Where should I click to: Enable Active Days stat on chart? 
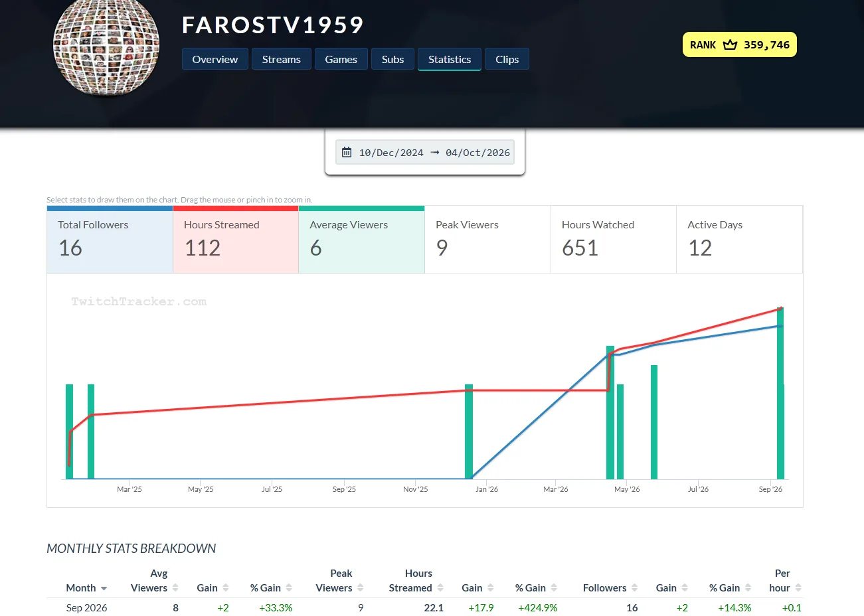point(739,240)
